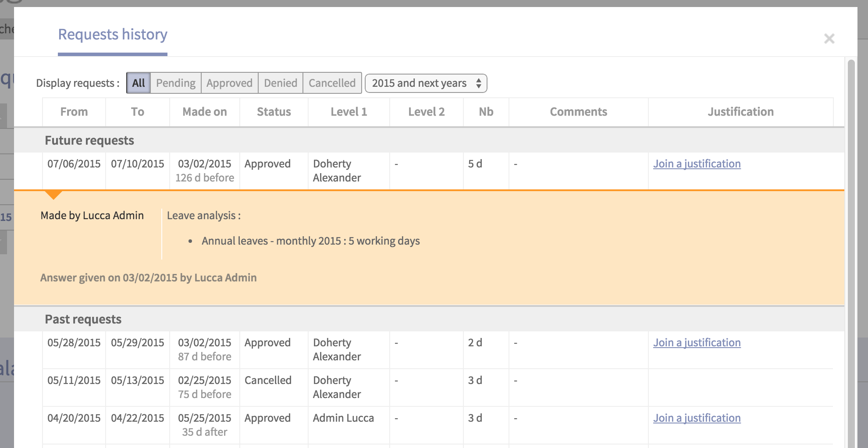Click the To column header

[138, 112]
